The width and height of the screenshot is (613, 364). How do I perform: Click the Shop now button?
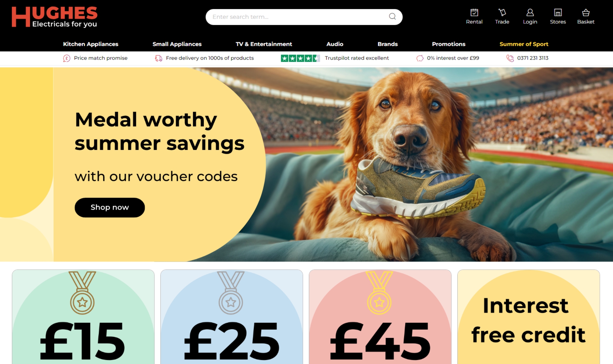pos(110,207)
